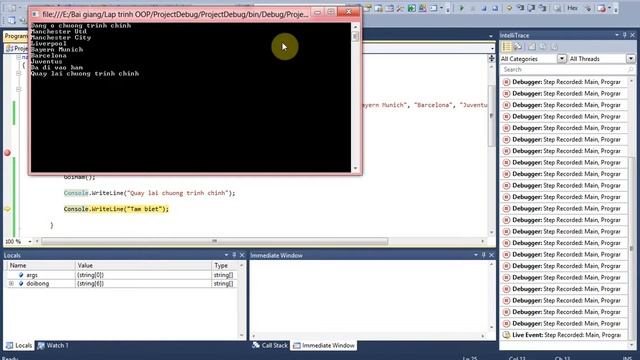Pin the IntelliTrace panel auto-hide
The height and width of the screenshot is (360, 640).
[624, 36]
